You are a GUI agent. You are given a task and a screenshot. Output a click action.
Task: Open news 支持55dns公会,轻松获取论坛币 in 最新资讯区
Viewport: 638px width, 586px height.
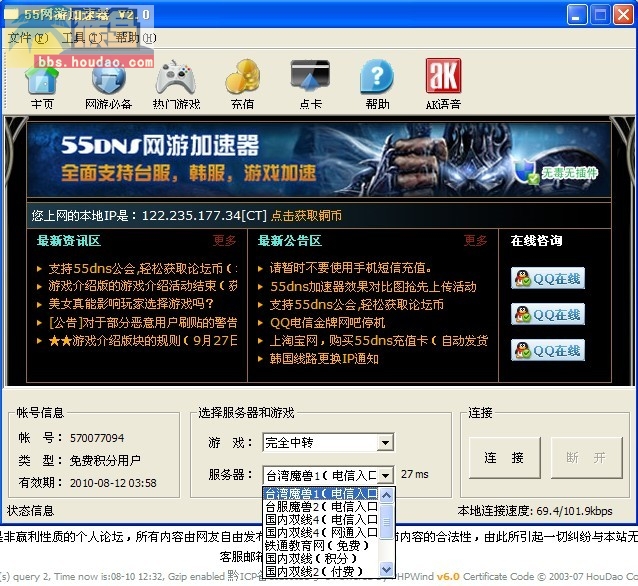[143, 269]
